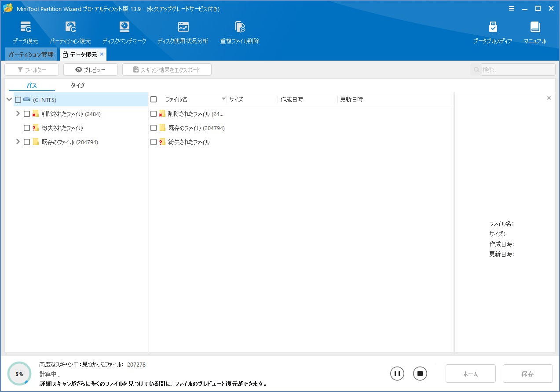Expand the 削除されたファイル tree node

(x=18, y=113)
